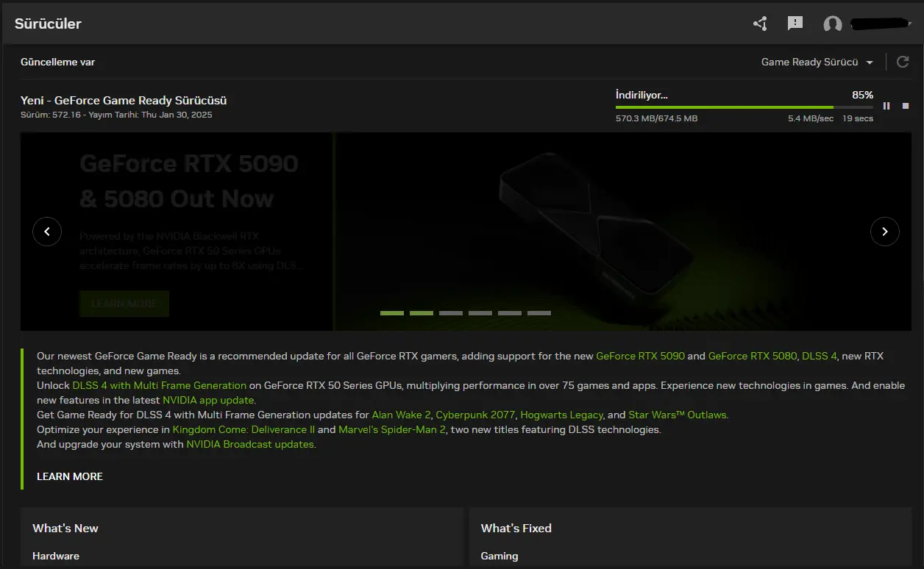Stop the driver download
The image size is (924, 569).
point(906,106)
